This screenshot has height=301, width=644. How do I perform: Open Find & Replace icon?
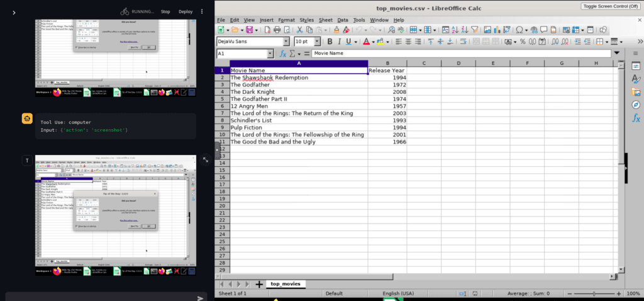[391, 30]
